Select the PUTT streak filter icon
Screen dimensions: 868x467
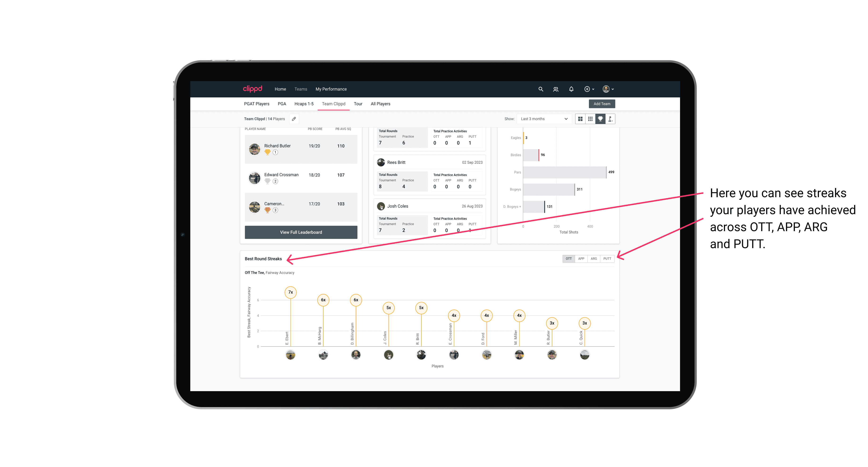point(607,258)
